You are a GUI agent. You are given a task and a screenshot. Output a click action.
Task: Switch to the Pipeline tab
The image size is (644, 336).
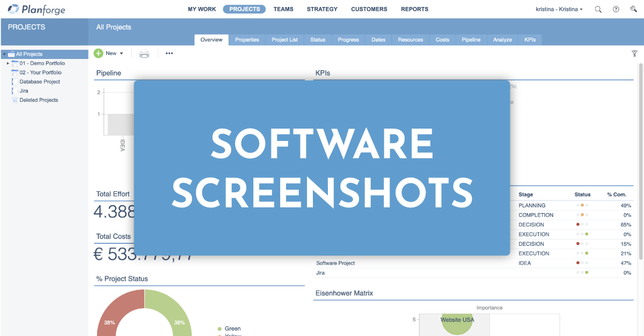(471, 39)
